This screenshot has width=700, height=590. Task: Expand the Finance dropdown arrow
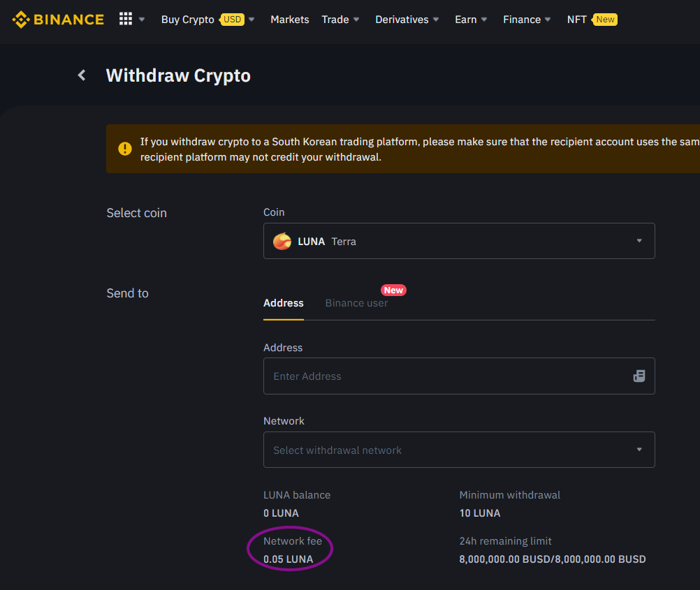click(x=548, y=20)
